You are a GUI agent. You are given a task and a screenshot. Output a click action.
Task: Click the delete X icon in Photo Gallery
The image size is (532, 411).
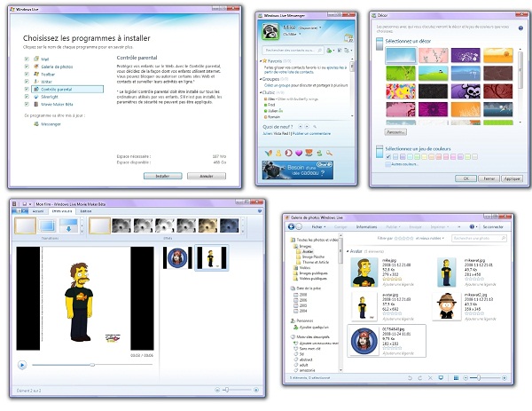[x=430, y=378]
